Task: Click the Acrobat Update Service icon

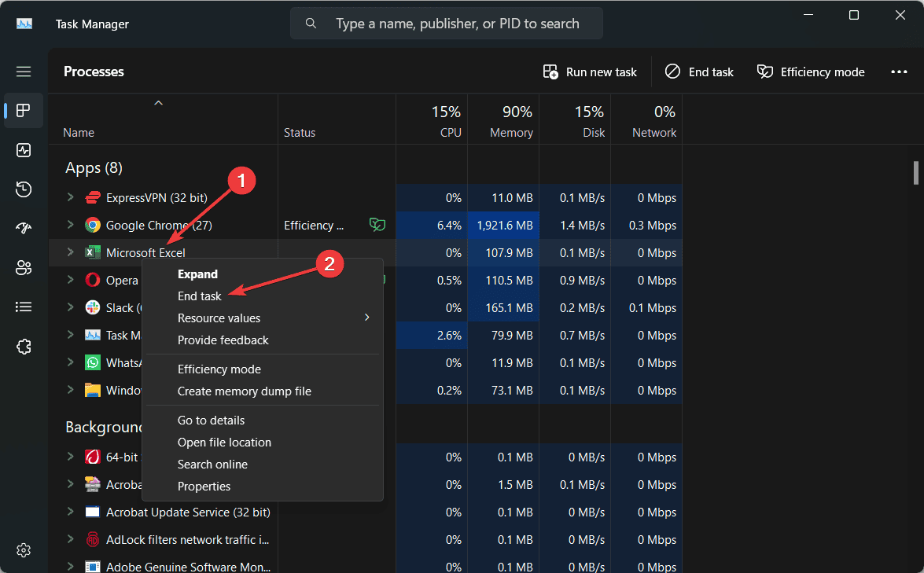Action: click(93, 512)
